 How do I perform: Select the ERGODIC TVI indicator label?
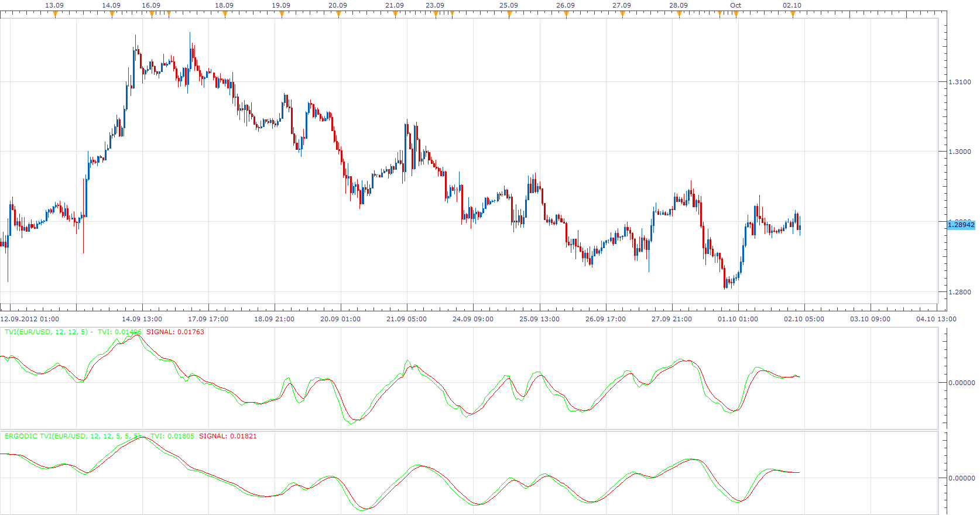click(x=73, y=436)
